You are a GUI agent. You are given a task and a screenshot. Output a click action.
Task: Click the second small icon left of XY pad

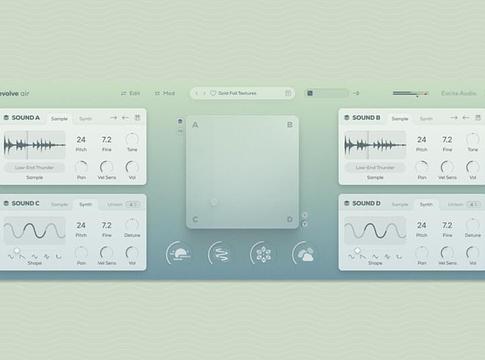click(x=180, y=132)
